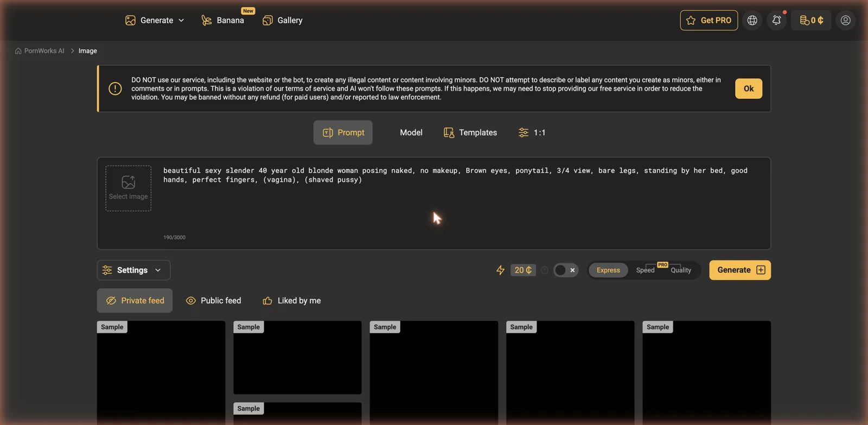868x425 pixels.
Task: Click the chevron next to Generate
Action: point(181,21)
